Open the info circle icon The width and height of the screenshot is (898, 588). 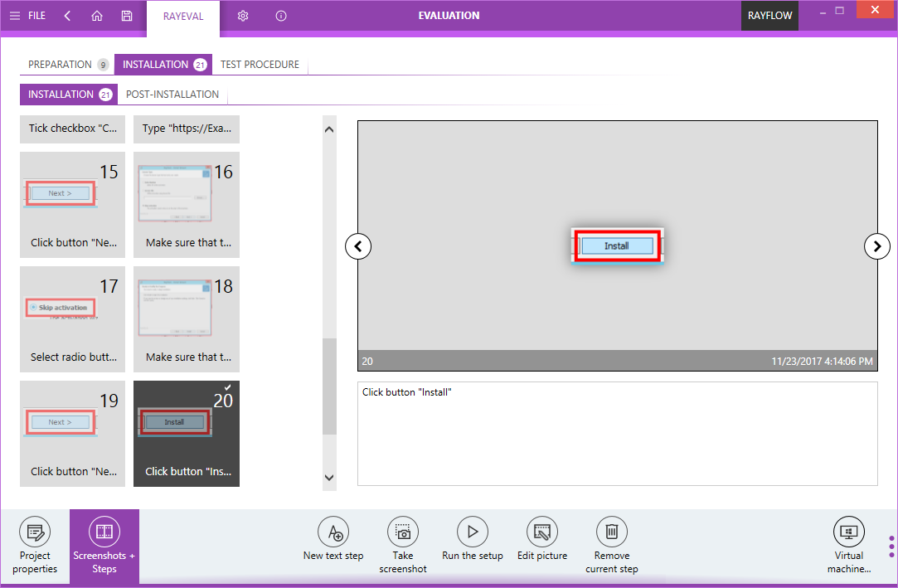coord(281,16)
